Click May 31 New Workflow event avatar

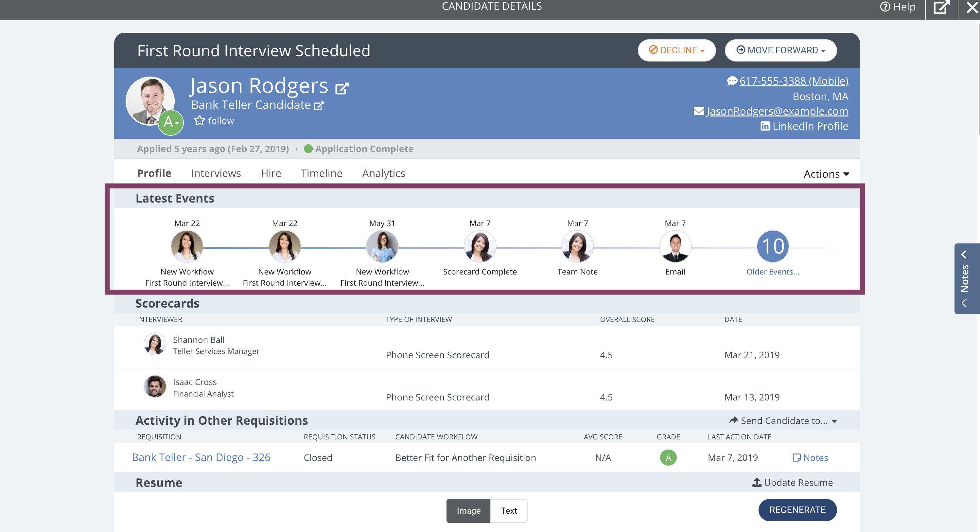tap(382, 247)
